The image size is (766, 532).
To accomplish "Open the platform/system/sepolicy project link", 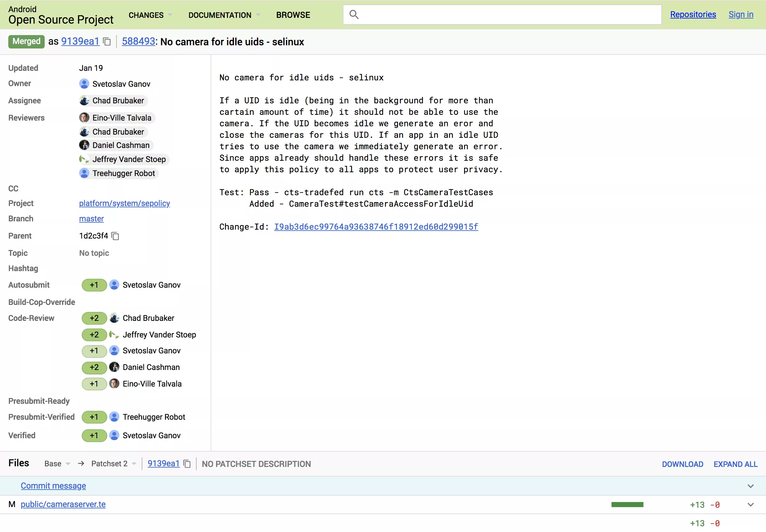I will (124, 203).
